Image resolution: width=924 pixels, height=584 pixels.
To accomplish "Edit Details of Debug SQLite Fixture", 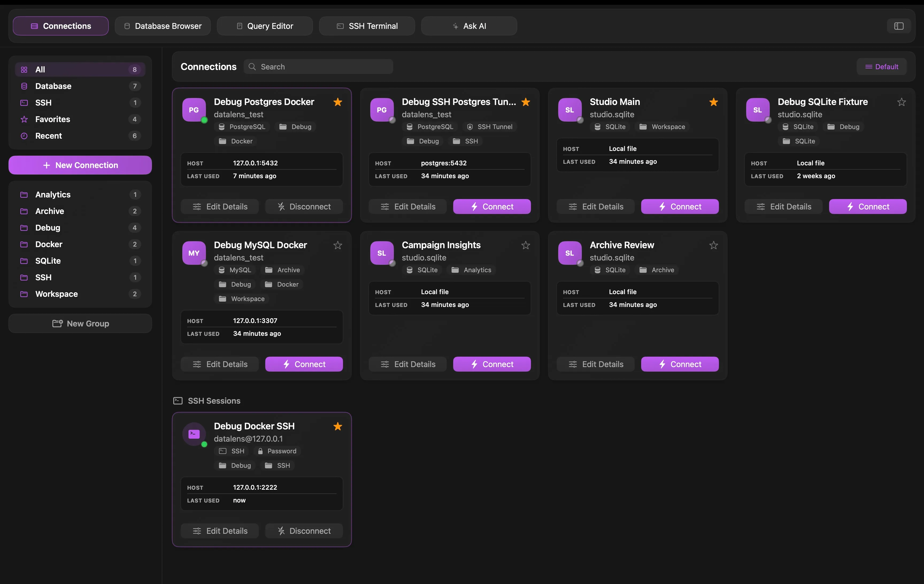I will click(x=784, y=207).
